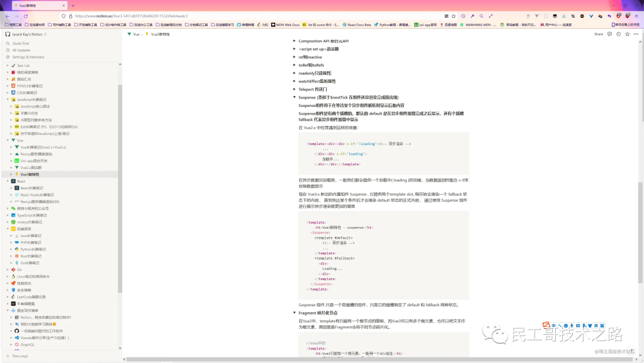View page update history via the clock icon
The image size is (644, 363).
(618, 34)
